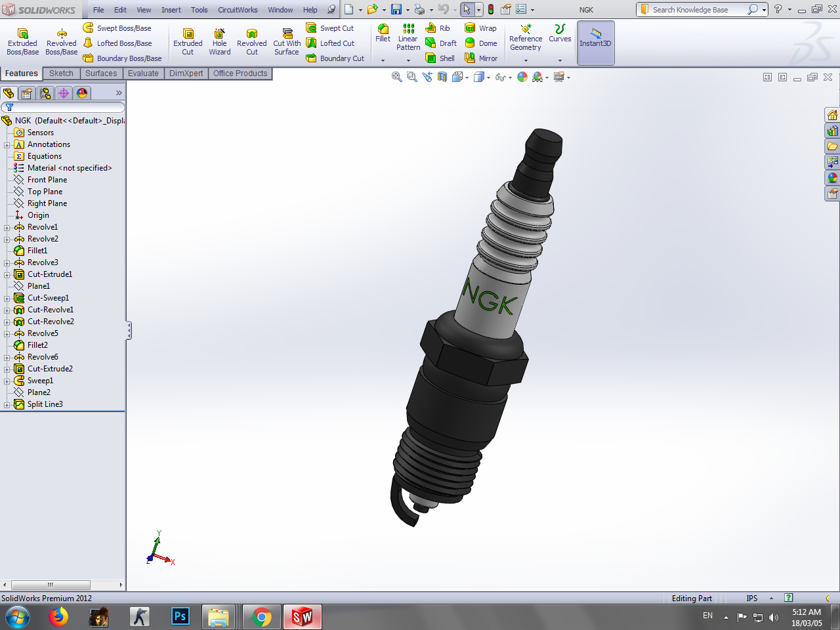Open the Reference Geometry dropdown
This screenshot has width=840, height=630.
[526, 60]
